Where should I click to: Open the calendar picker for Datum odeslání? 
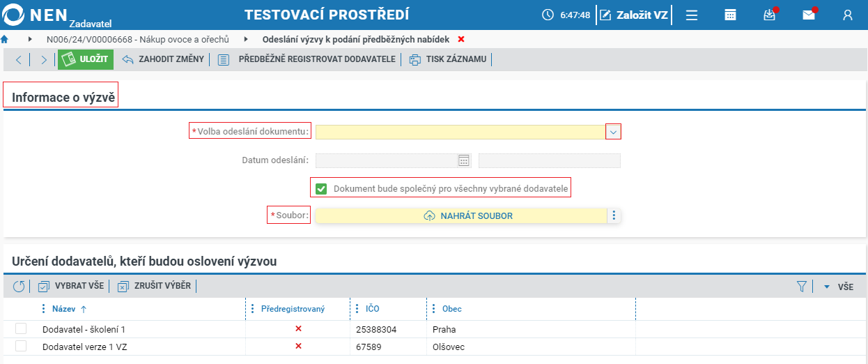464,160
